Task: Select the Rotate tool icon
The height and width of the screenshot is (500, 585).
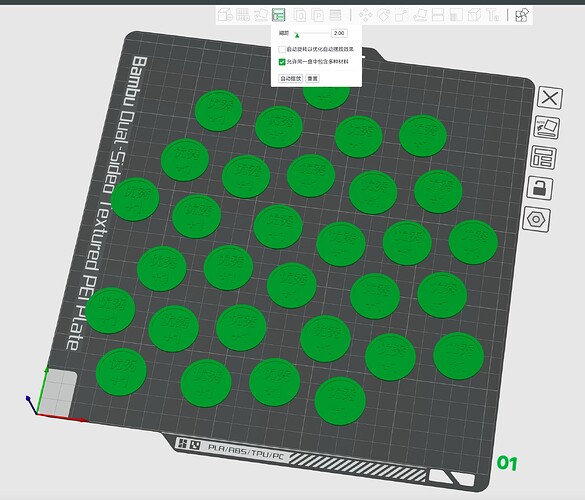Action: pyautogui.click(x=383, y=15)
